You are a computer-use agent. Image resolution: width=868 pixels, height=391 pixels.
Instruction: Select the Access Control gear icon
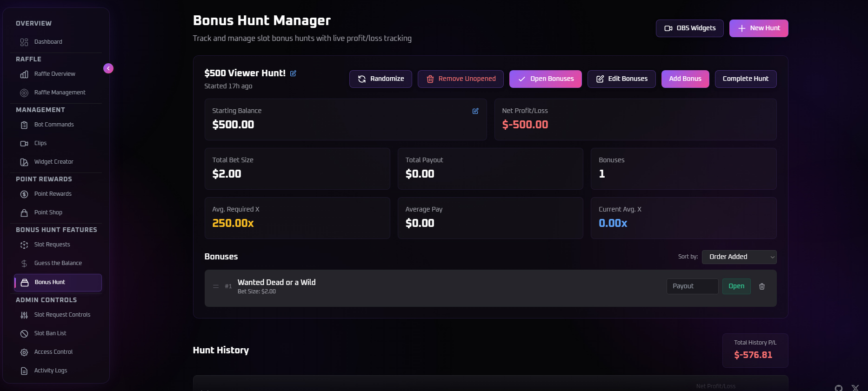coord(24,352)
